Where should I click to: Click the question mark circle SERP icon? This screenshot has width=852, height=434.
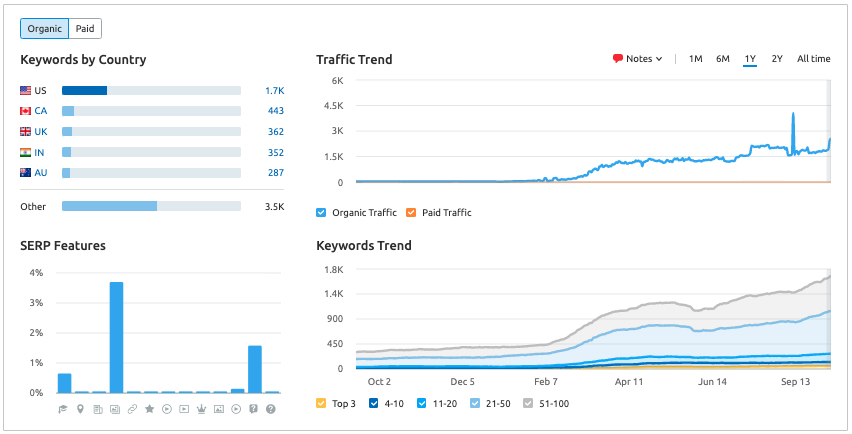271,409
